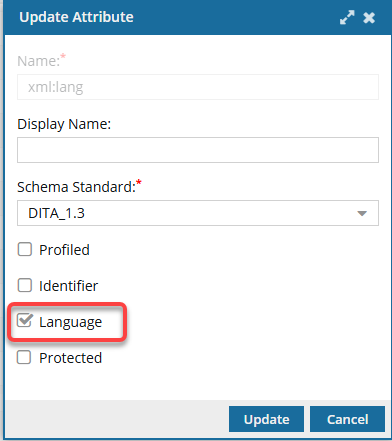Image resolution: width=392 pixels, height=441 pixels.
Task: Click the Display Name label
Action: point(64,124)
